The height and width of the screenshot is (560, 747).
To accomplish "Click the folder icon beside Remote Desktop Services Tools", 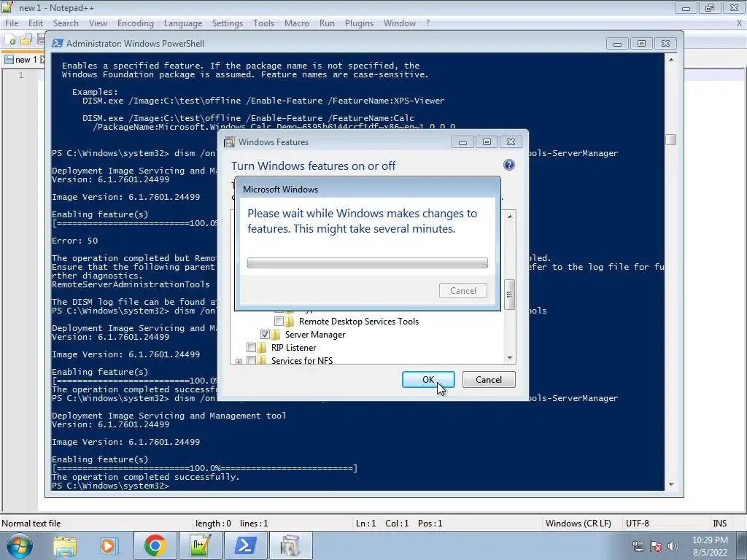I will tap(290, 322).
